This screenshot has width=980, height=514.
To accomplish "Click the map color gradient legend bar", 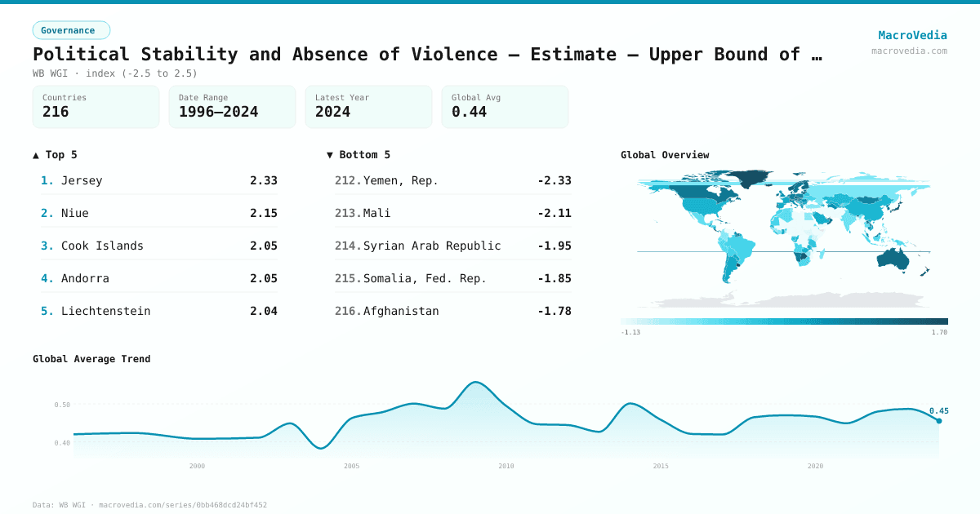I will [784, 321].
